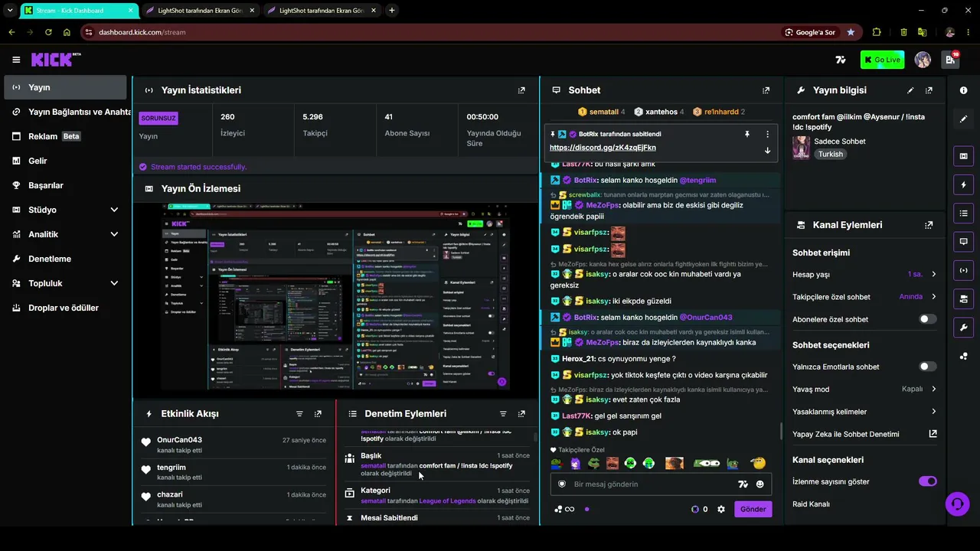
Task: Click the Google'a Sor button in address bar
Action: (810, 32)
